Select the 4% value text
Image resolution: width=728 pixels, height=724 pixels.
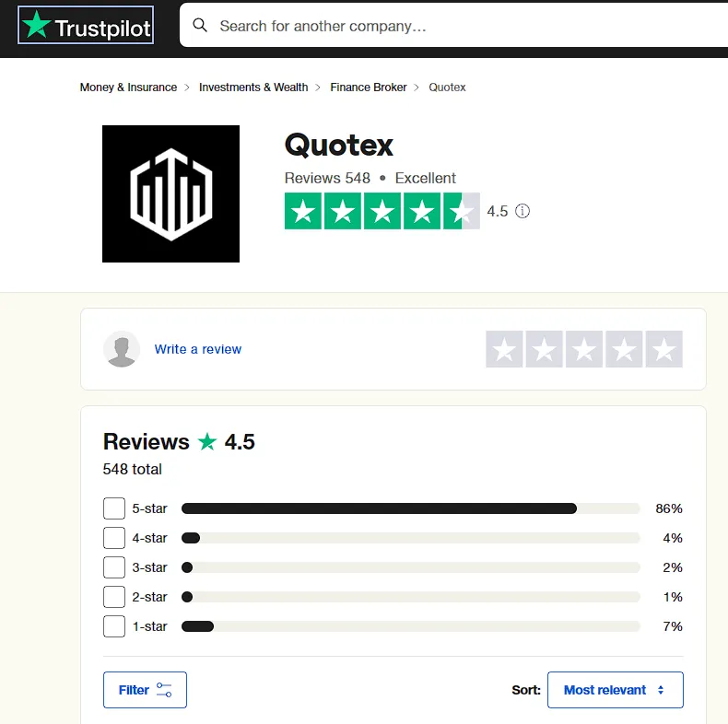pos(673,538)
